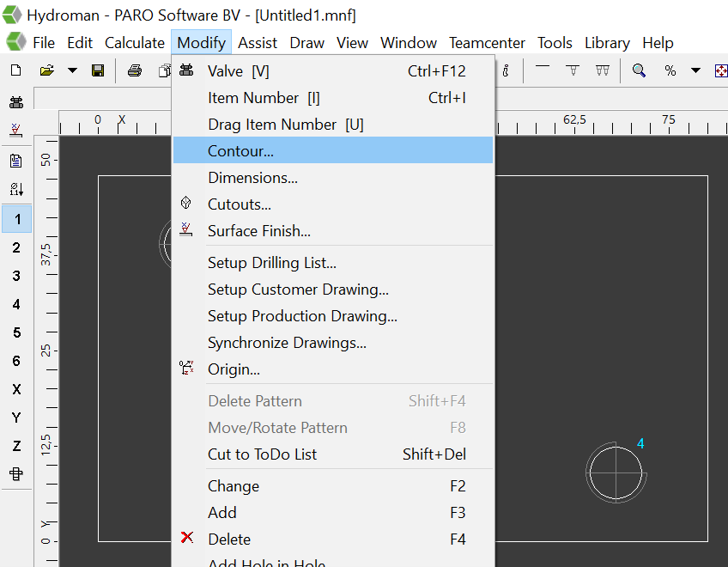Click the Open folder icon
This screenshot has width=728, height=567.
click(47, 70)
